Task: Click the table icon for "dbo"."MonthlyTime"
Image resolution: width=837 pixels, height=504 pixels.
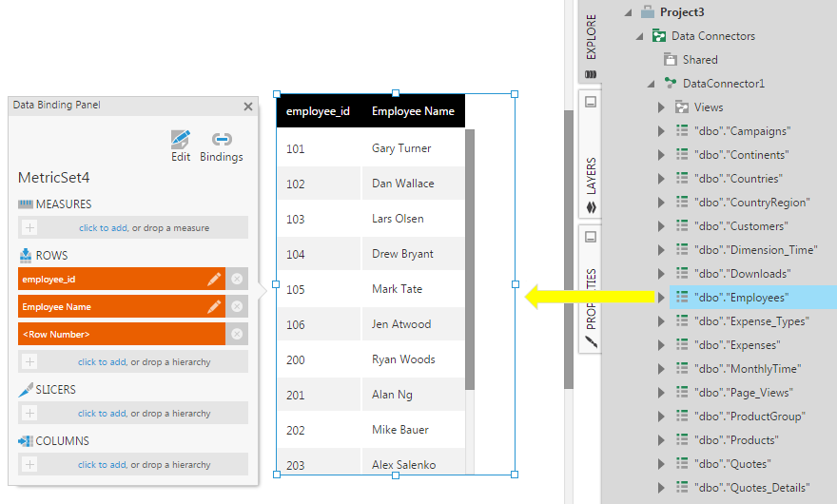Action: pyautogui.click(x=682, y=368)
